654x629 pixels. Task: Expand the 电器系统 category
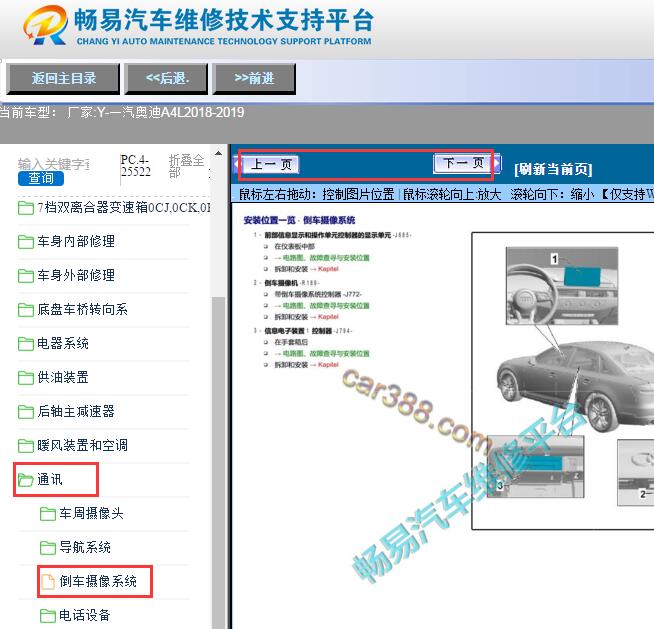tap(63, 343)
